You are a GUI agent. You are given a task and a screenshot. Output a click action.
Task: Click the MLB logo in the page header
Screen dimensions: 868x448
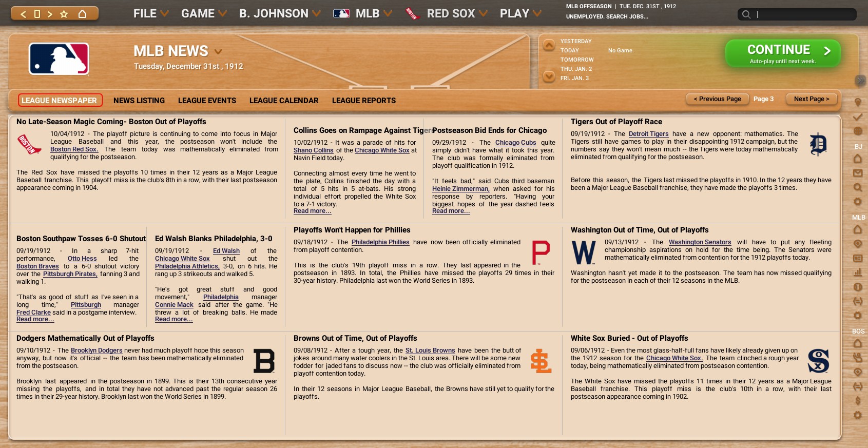(59, 59)
